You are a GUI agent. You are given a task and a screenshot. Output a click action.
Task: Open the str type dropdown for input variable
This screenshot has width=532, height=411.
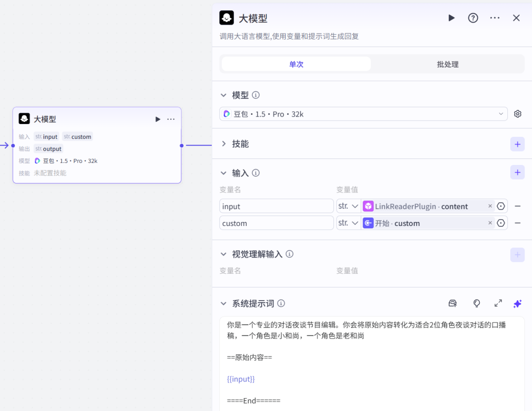pos(348,206)
